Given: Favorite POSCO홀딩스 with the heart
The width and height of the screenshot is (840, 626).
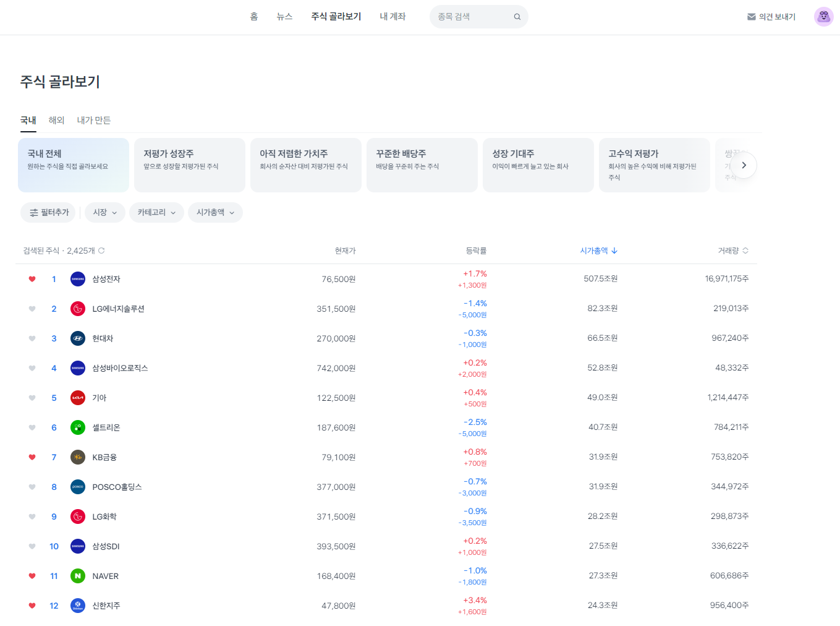Looking at the screenshot, I should pos(32,487).
